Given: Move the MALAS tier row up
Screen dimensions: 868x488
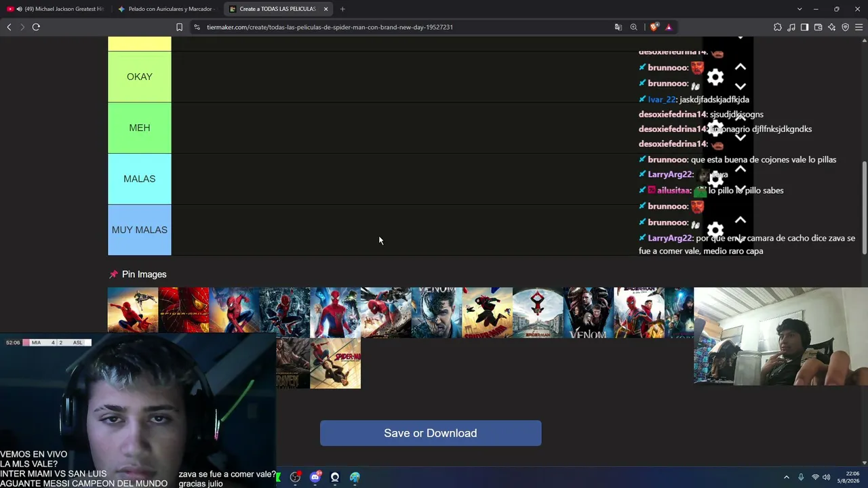Looking at the screenshot, I should pyautogui.click(x=741, y=169).
